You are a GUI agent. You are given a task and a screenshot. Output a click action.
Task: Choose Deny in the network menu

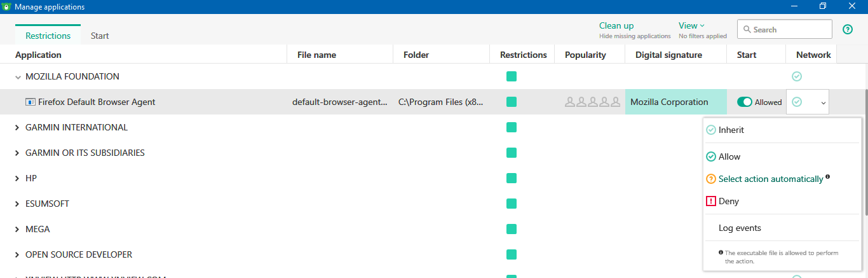click(782, 201)
